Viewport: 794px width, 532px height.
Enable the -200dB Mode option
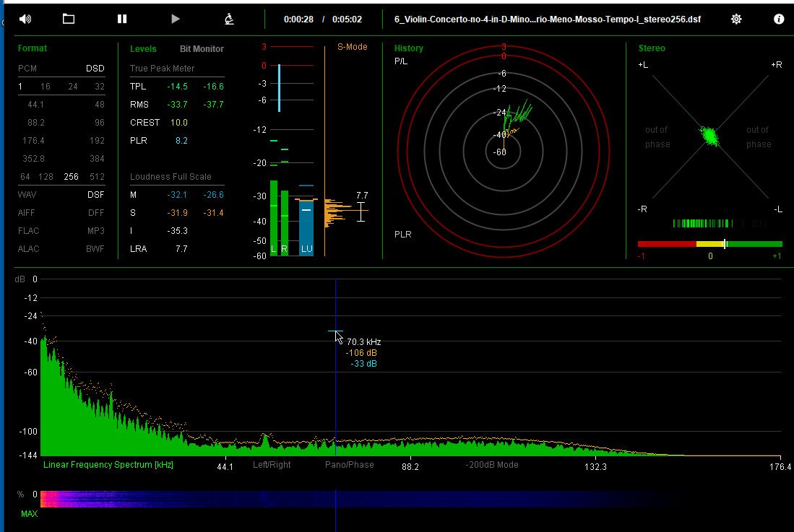tap(492, 465)
